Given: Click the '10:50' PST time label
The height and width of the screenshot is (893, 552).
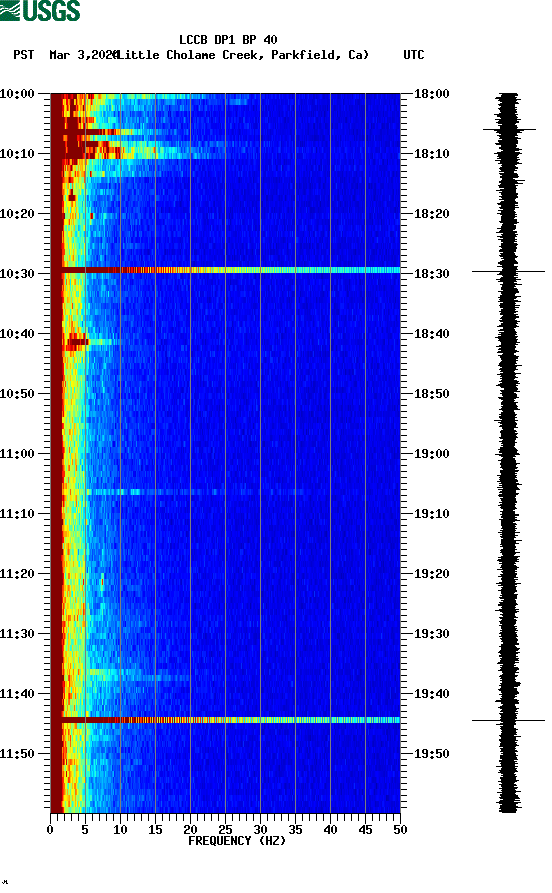Looking at the screenshot, I should [17, 394].
